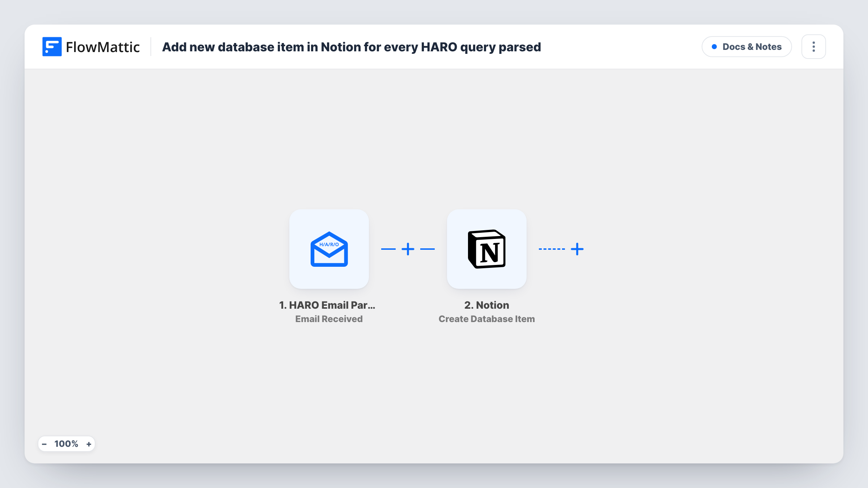
Task: Click the 'Create Database Item' label
Action: pyautogui.click(x=487, y=319)
